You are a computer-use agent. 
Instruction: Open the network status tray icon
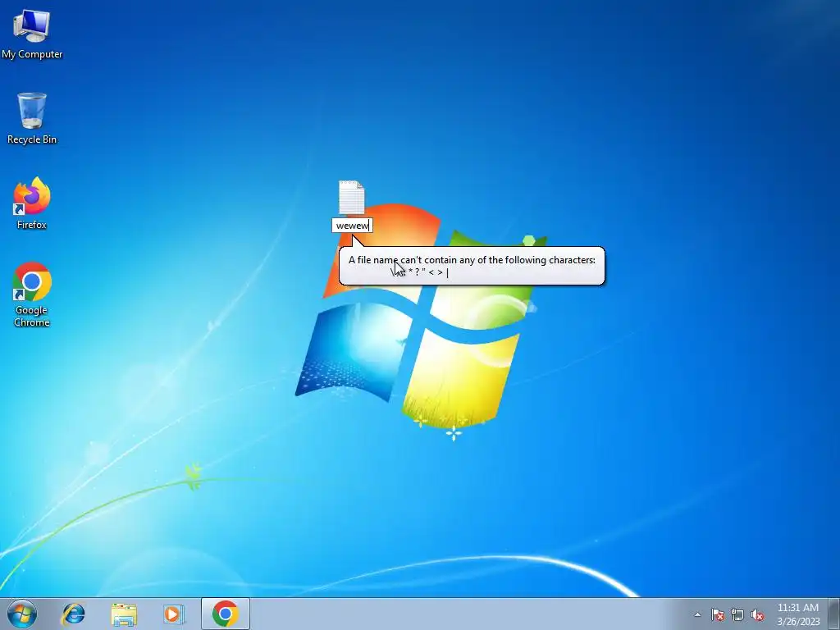click(x=737, y=614)
